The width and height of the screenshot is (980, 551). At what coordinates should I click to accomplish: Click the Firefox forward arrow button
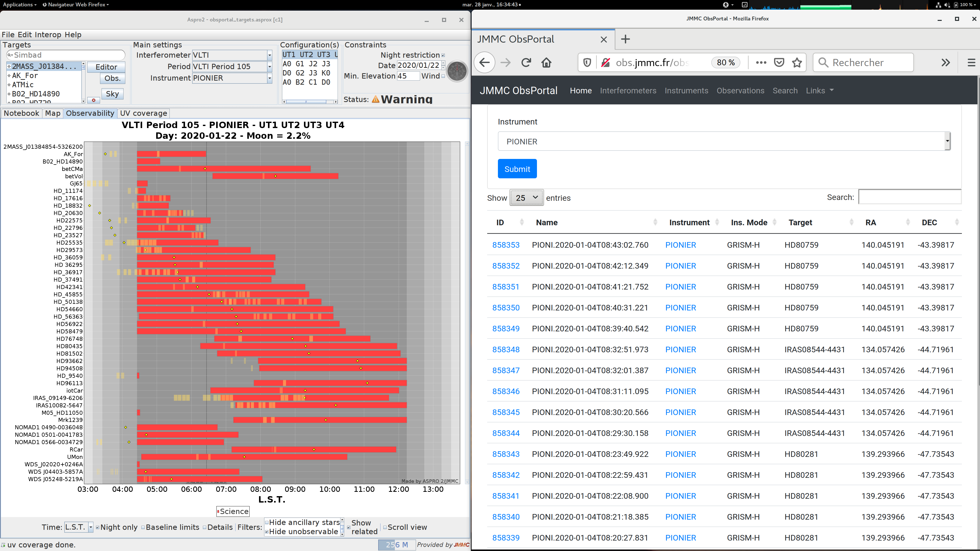click(506, 62)
